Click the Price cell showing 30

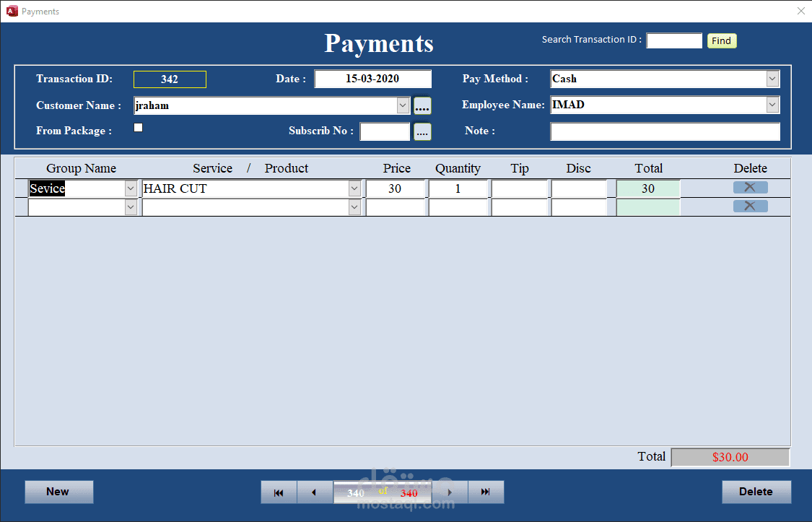click(395, 188)
